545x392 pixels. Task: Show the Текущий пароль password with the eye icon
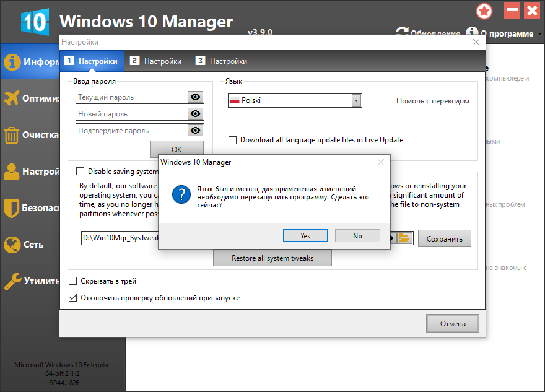(195, 97)
